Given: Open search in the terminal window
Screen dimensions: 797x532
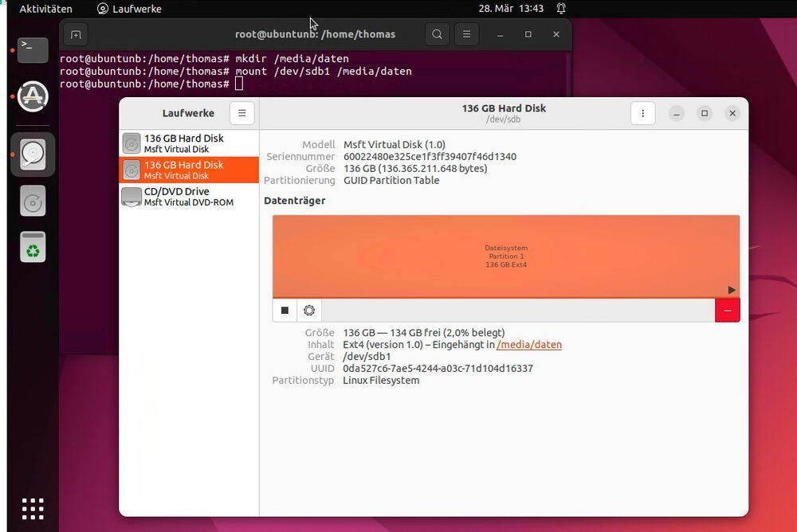Looking at the screenshot, I should [x=435, y=34].
